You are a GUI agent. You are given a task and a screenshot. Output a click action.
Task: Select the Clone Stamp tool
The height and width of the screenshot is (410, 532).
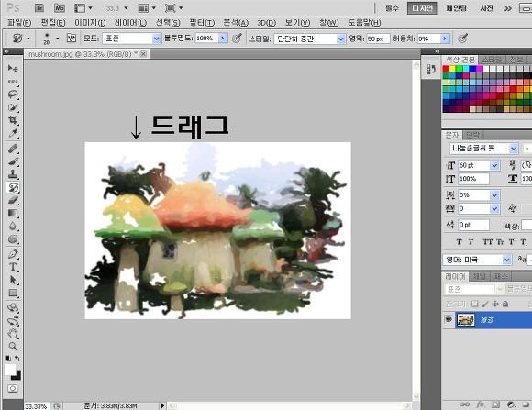[x=13, y=174]
